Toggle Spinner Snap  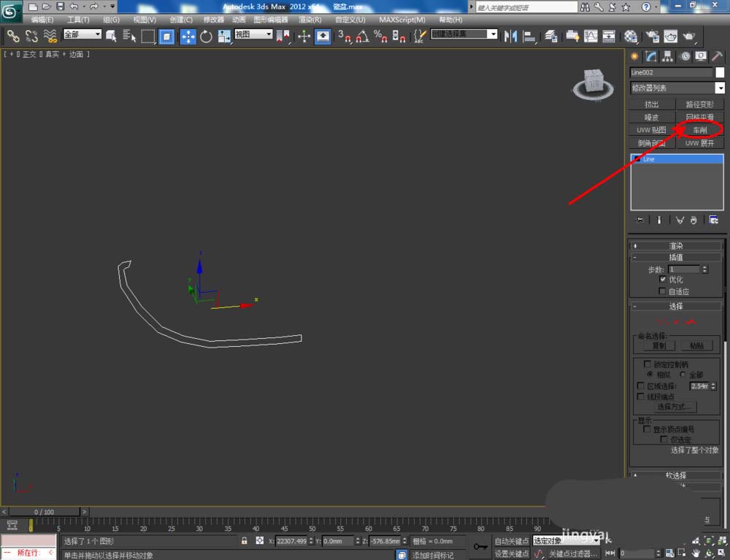pos(399,37)
